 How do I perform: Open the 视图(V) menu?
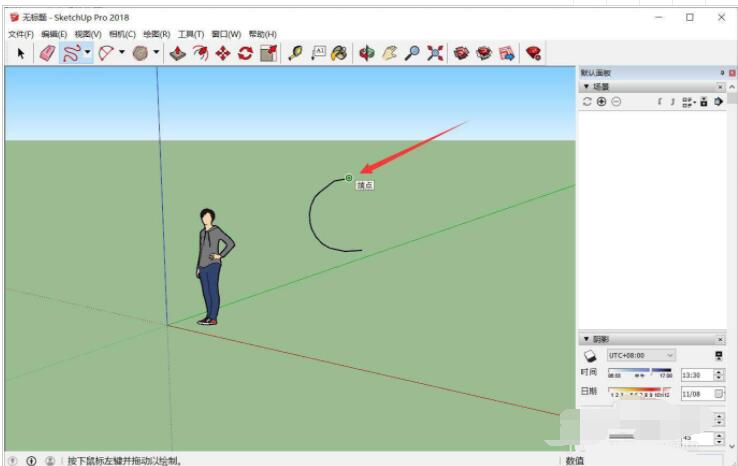click(88, 34)
